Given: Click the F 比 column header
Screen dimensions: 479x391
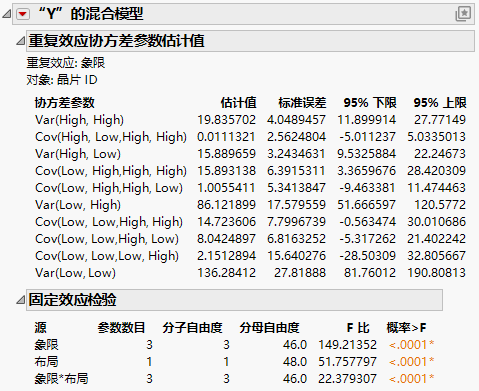Looking at the screenshot, I should (358, 328).
